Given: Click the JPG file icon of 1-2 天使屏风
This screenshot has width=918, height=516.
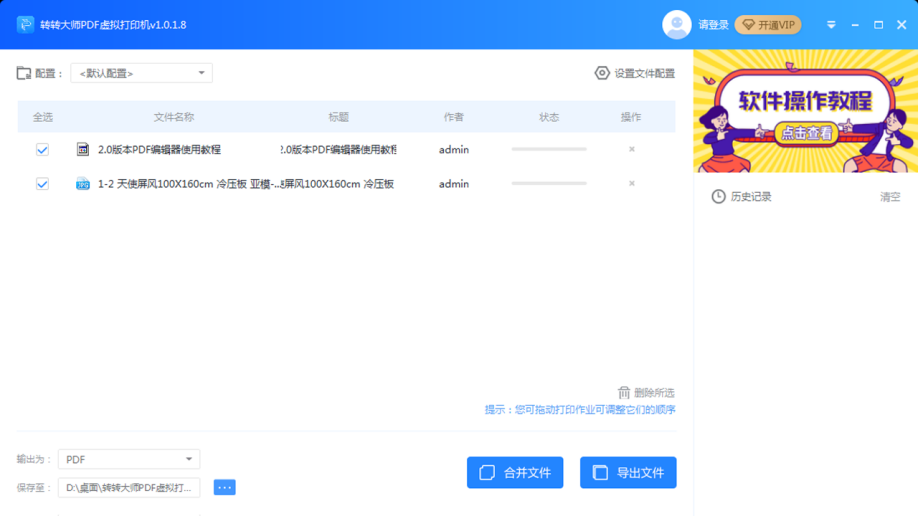Looking at the screenshot, I should (83, 184).
